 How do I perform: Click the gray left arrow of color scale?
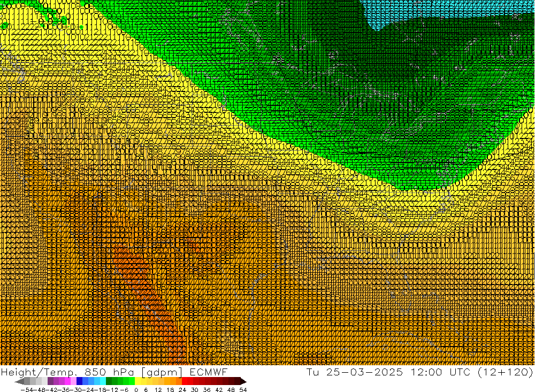click(x=19, y=381)
